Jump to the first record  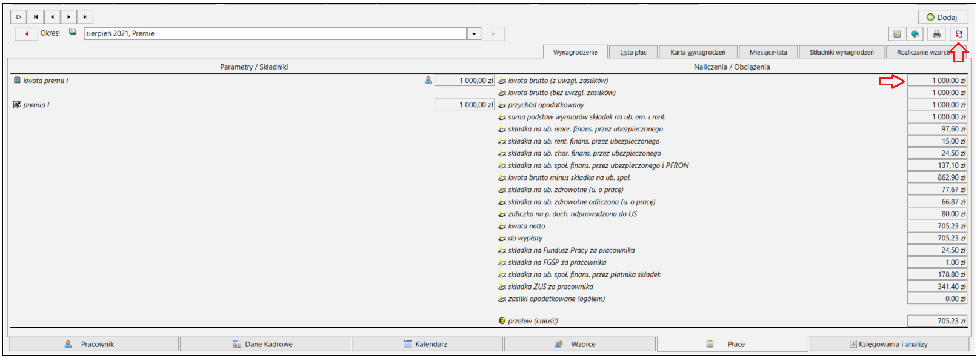point(36,17)
